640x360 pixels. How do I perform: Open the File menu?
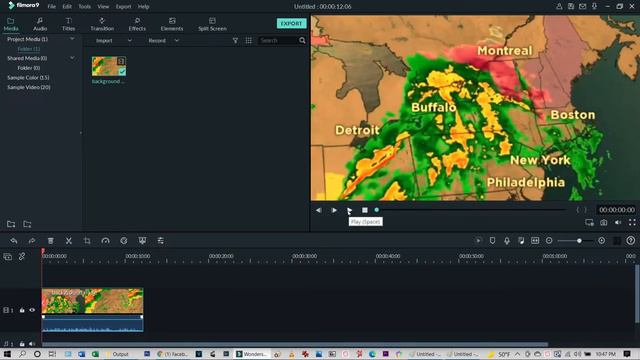pyautogui.click(x=51, y=7)
